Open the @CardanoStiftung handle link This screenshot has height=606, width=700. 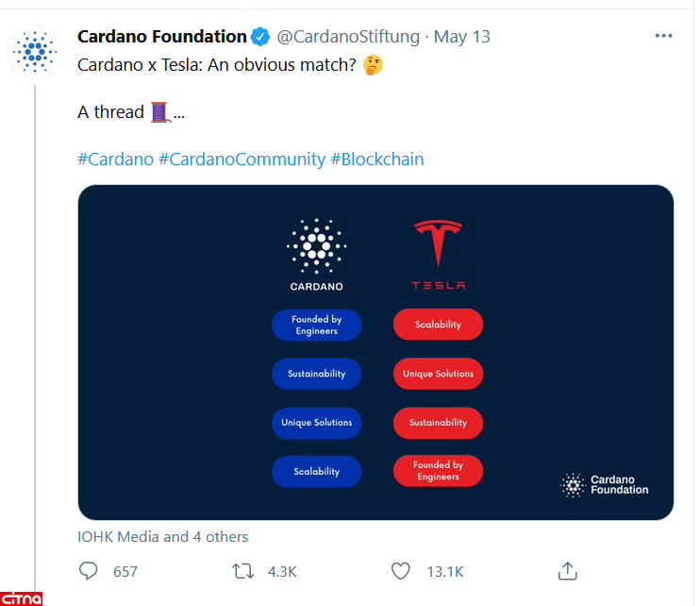point(347,37)
